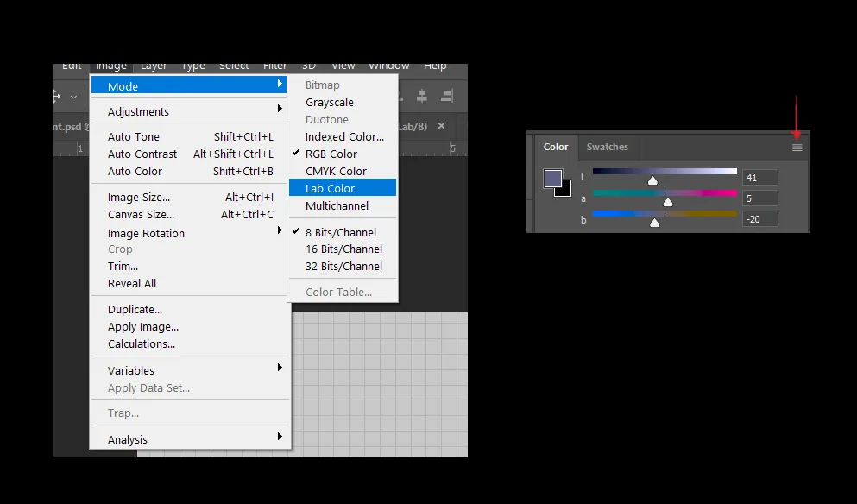Click the Shift+Ctrl+B shortcut text
Image resolution: width=857 pixels, height=504 pixels.
pyautogui.click(x=243, y=171)
